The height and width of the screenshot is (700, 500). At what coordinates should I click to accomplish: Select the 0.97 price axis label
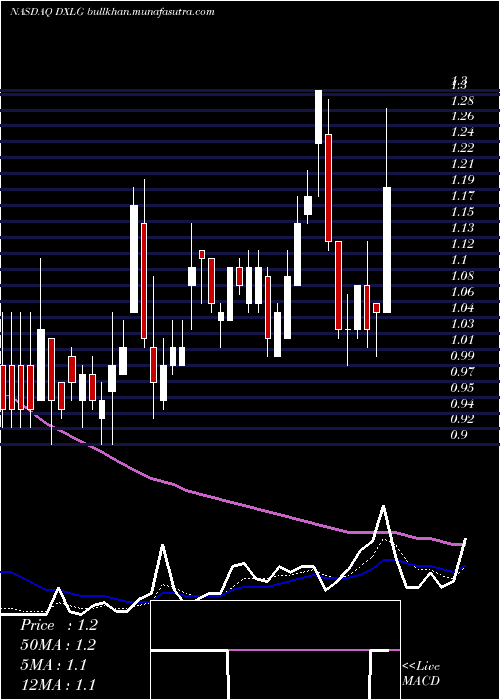463,373
